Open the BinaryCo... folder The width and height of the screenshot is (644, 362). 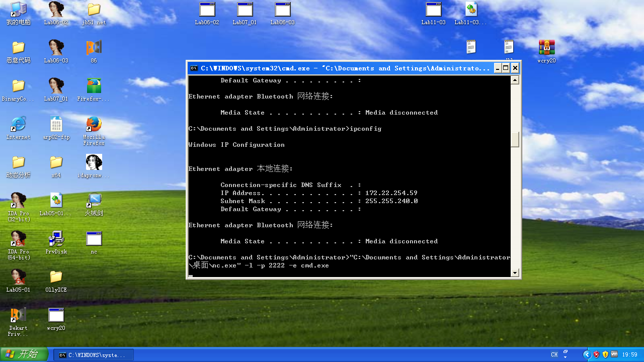tap(18, 90)
